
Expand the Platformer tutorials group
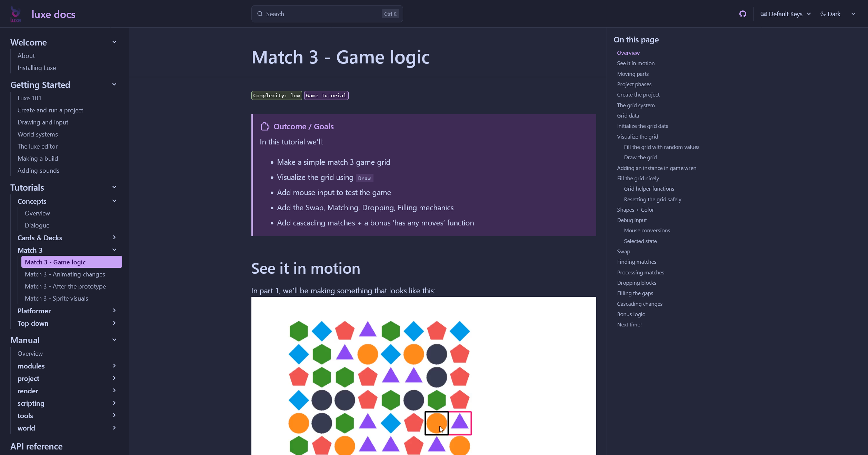114,311
